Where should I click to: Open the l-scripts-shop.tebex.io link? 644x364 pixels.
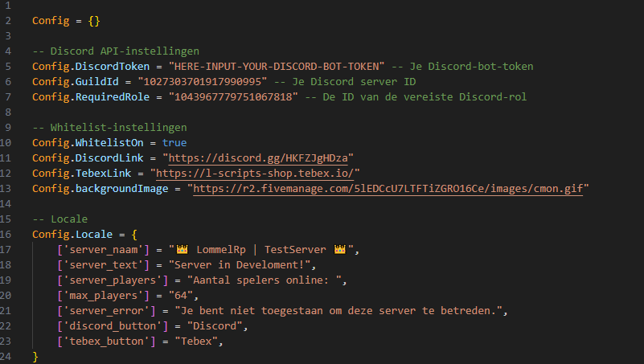255,174
